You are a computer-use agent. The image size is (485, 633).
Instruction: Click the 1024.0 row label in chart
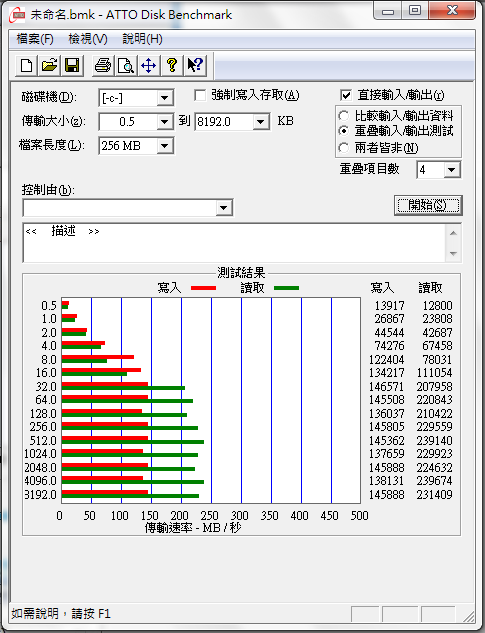click(40, 453)
